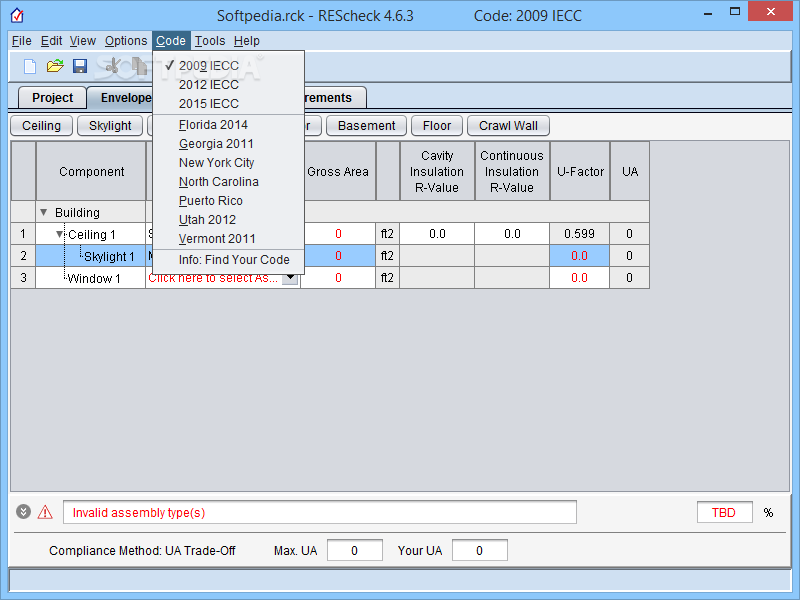The height and width of the screenshot is (600, 800).
Task: Click the REScheck app icon in title bar
Action: (x=17, y=16)
